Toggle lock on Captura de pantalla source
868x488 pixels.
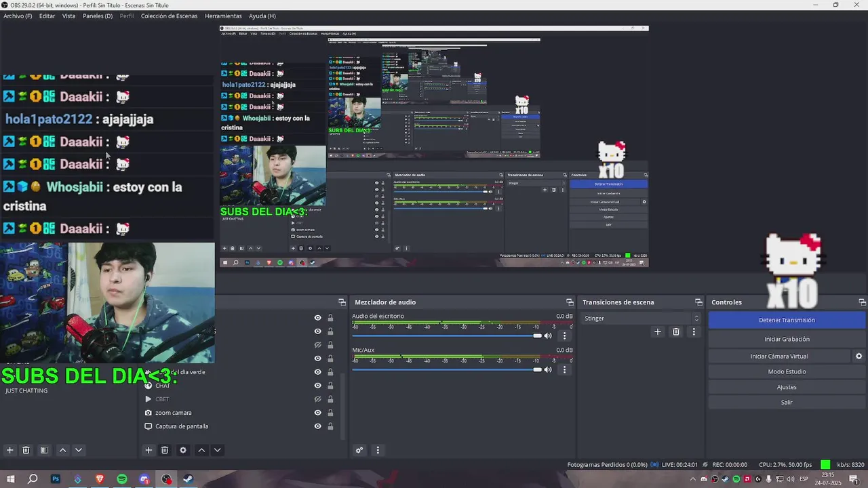tap(330, 426)
